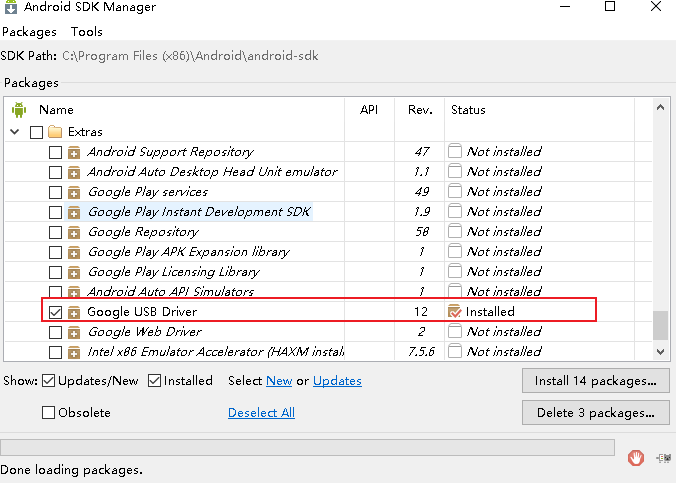Click Not installed status icon for Google Play services
This screenshot has width=676, height=483.
click(455, 191)
